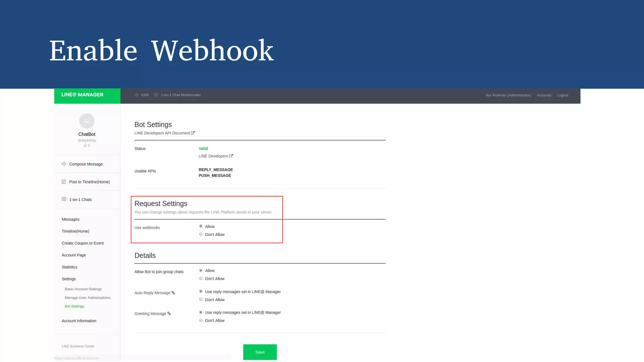The width and height of the screenshot is (644, 362).
Task: Use LINE@ Manager reply for Greeting Message
Action: 201,312
